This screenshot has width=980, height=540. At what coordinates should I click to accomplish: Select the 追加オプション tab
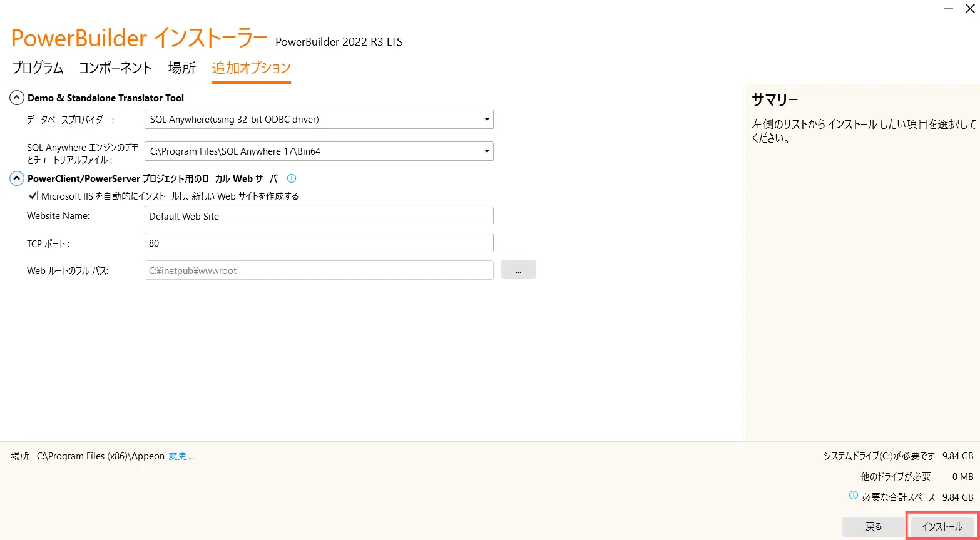(x=251, y=68)
